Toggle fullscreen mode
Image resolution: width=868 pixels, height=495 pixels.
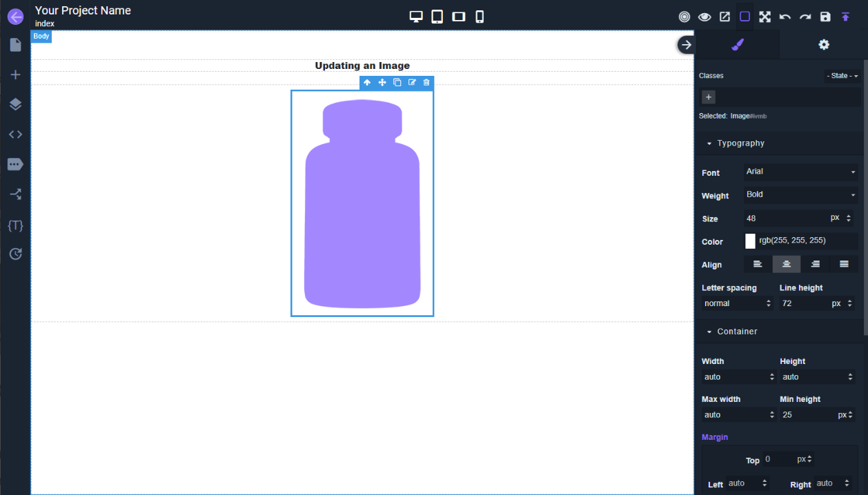coord(765,17)
